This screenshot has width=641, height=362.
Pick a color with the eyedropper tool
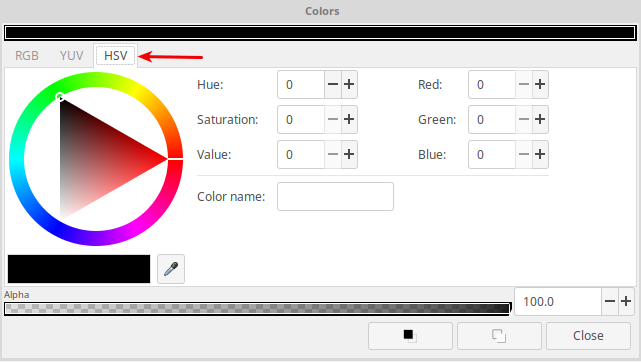click(x=171, y=269)
